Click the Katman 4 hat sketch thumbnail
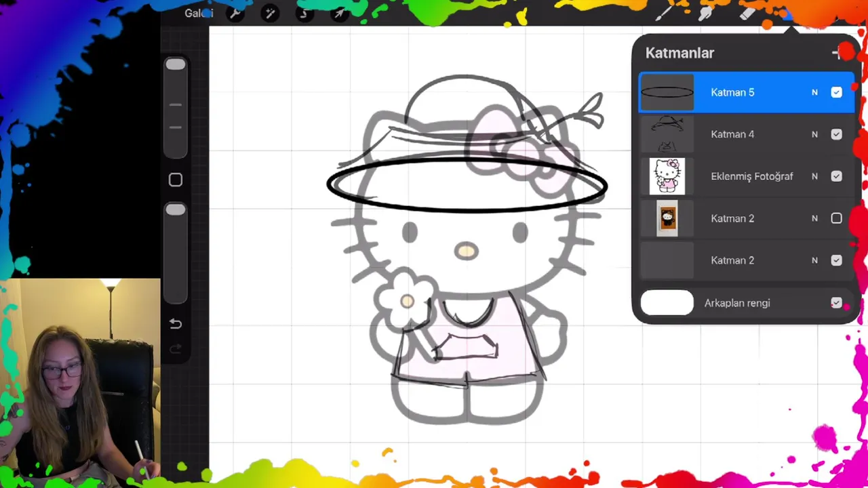The height and width of the screenshot is (488, 868). [667, 134]
